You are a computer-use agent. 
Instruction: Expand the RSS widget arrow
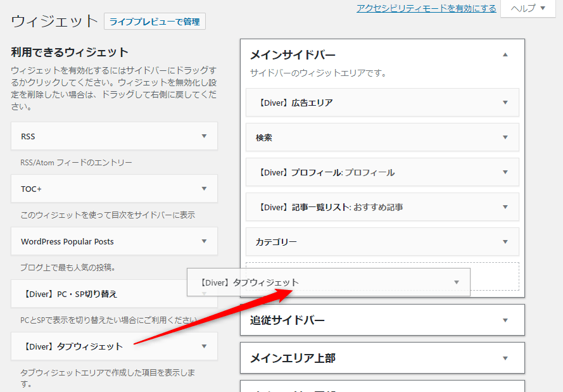tap(204, 136)
